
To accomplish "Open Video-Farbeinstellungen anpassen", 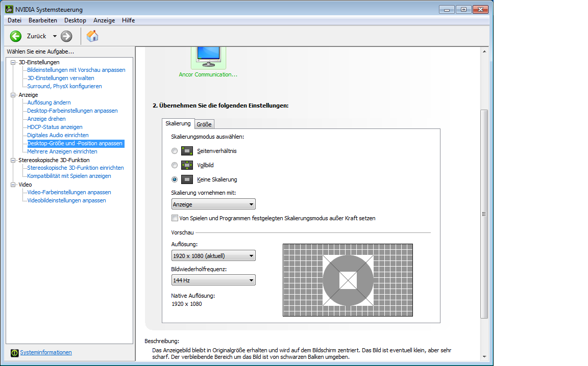I will 69,192.
